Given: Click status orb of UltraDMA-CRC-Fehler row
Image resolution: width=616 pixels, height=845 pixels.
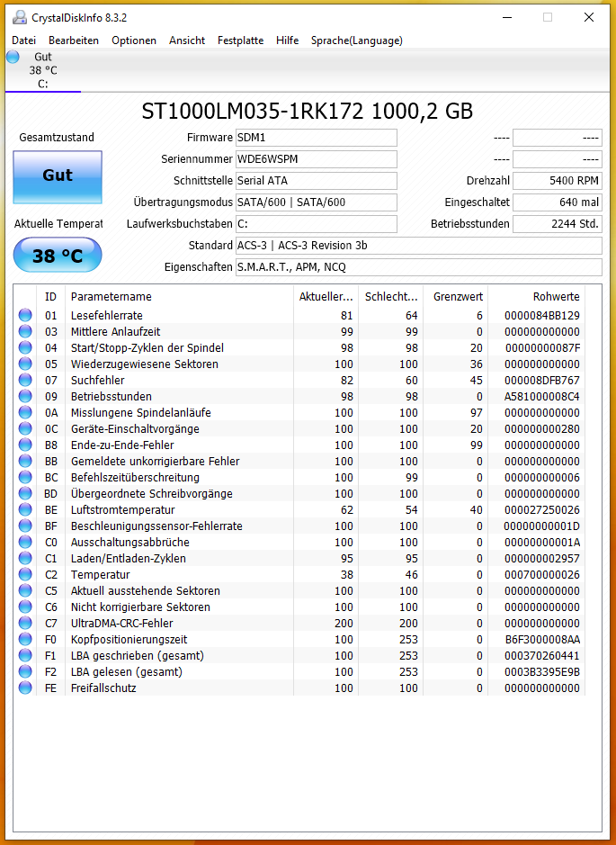Looking at the screenshot, I should [25, 623].
